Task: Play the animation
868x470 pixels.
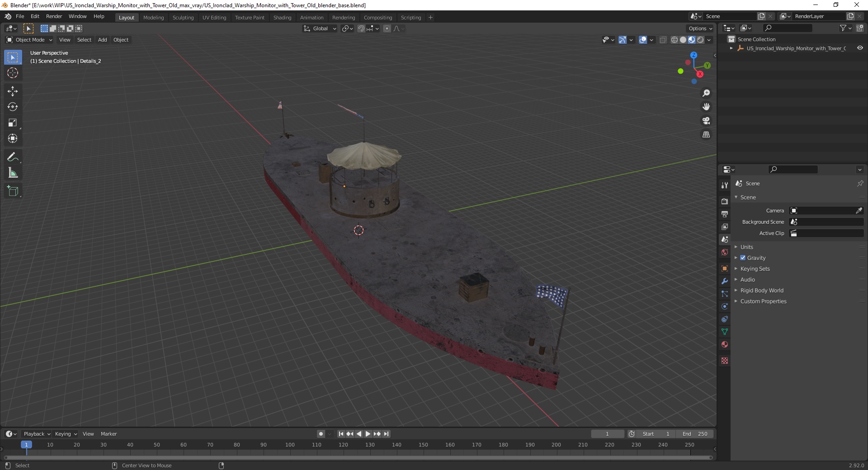Action: [x=368, y=434]
